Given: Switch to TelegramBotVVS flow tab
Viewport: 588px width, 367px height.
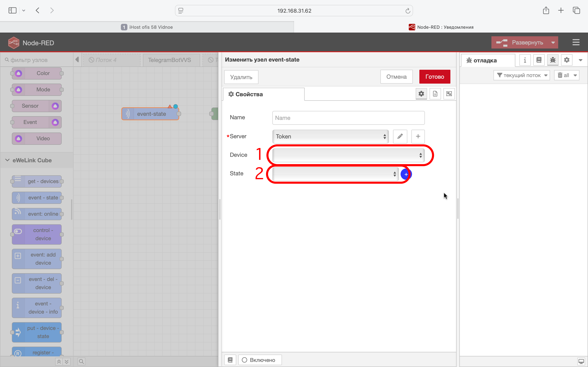Looking at the screenshot, I should tap(169, 60).
